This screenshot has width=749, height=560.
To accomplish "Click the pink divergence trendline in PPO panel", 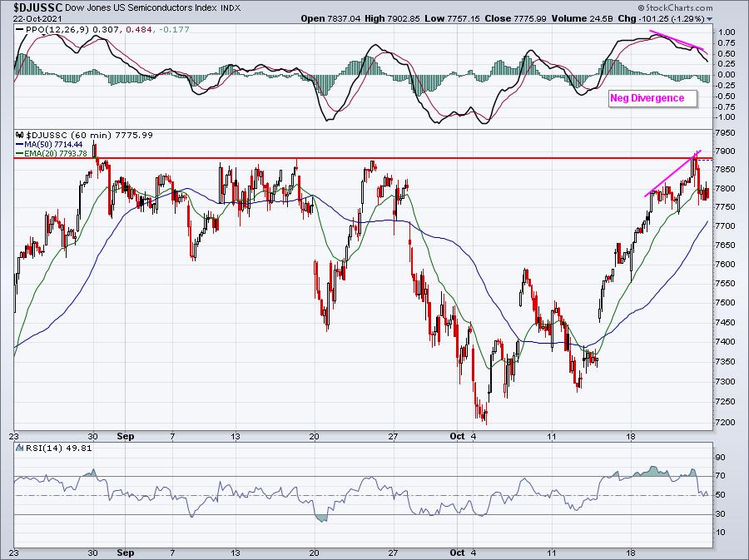I will click(x=679, y=42).
